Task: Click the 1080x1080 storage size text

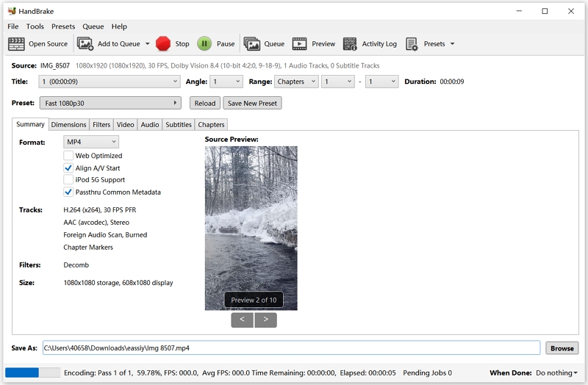Action: [x=118, y=283]
